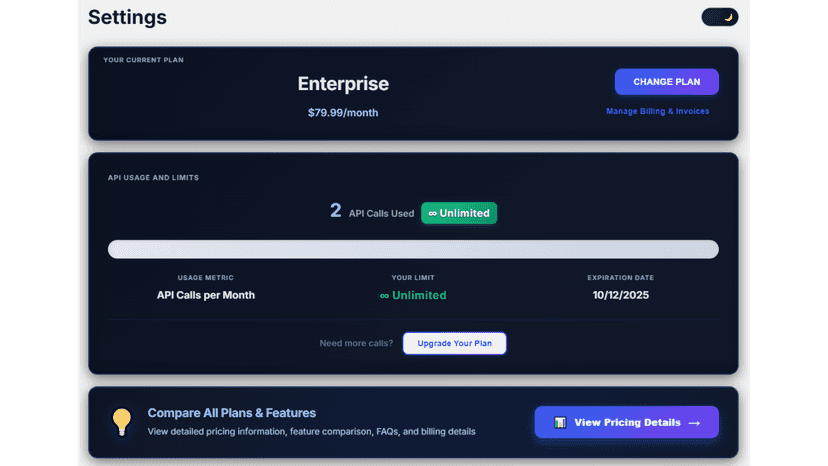Click the API USAGE AND LIMITS label

tap(153, 178)
